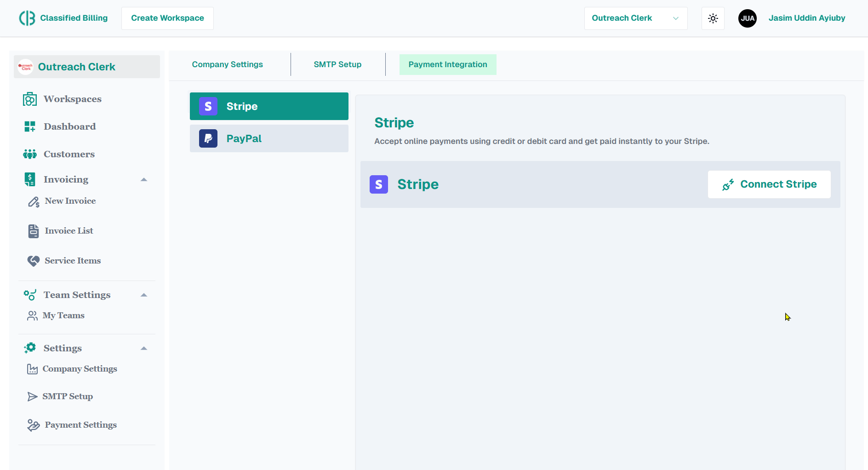This screenshot has height=470, width=868.
Task: Click the PayPal P logo icon
Action: tap(208, 138)
